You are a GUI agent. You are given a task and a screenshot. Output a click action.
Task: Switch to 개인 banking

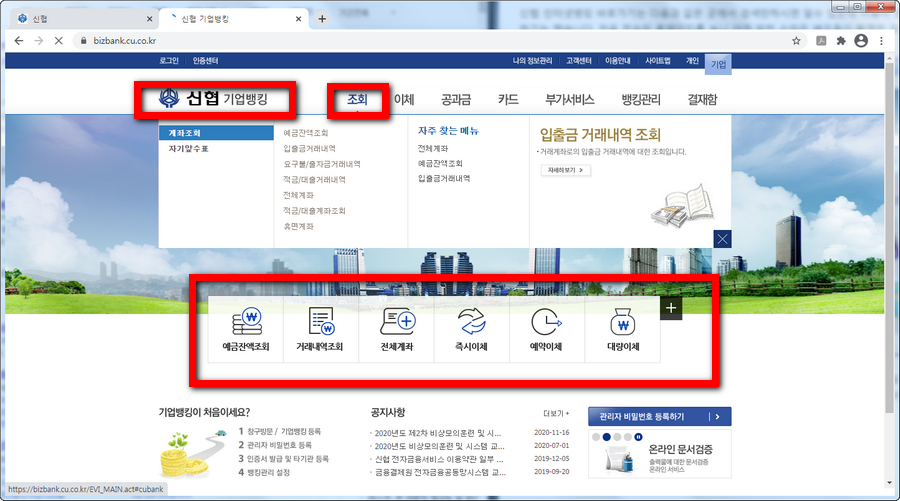pyautogui.click(x=692, y=60)
